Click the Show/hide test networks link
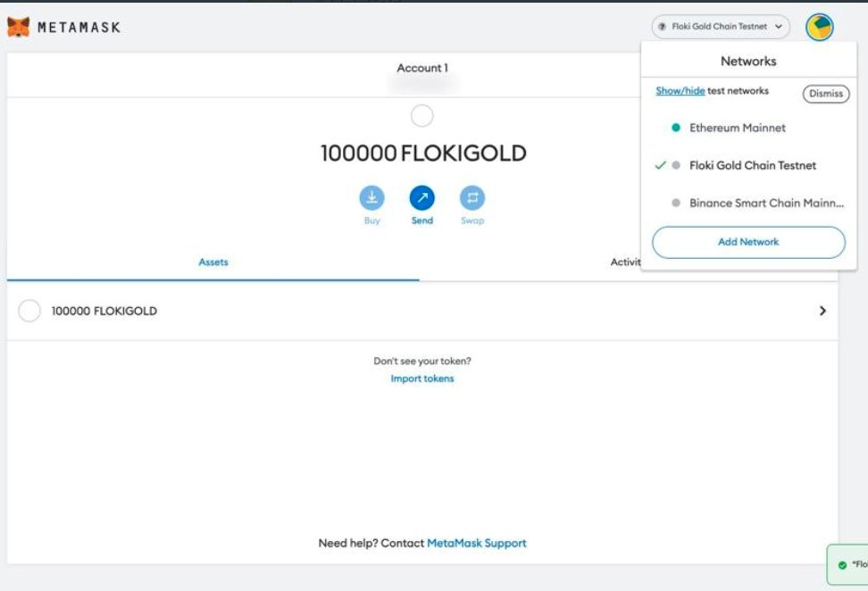This screenshot has height=591, width=868. click(680, 91)
